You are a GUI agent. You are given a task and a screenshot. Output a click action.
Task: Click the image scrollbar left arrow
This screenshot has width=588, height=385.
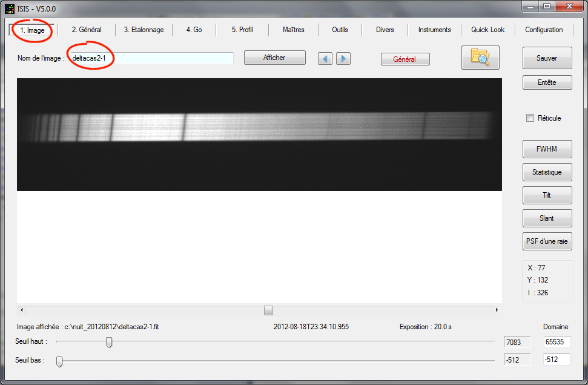click(22, 310)
